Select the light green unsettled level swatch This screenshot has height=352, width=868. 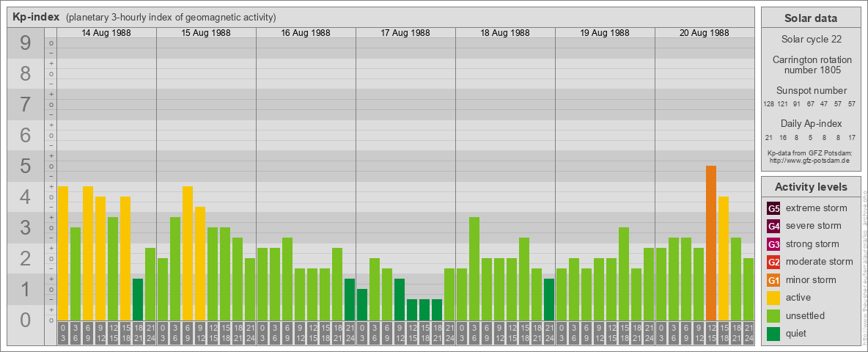click(773, 316)
